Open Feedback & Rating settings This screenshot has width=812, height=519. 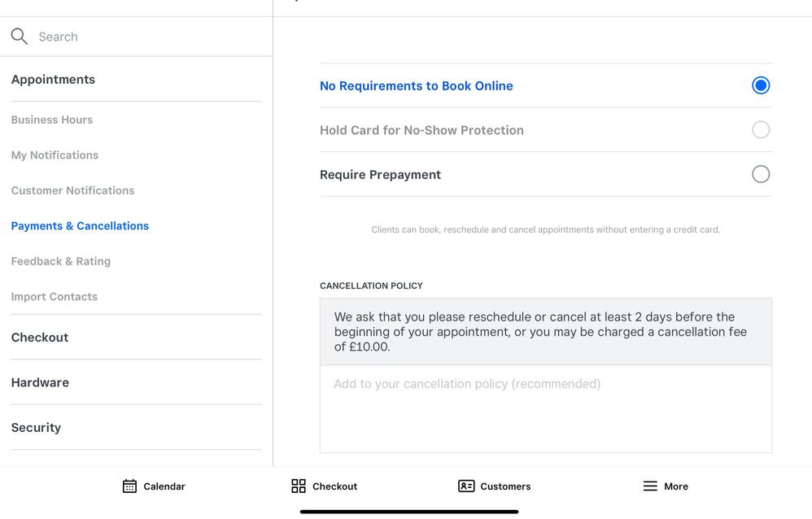(61, 261)
